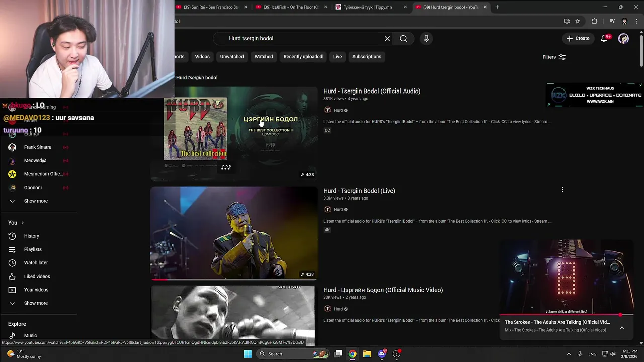Viewport: 644px width, 362px height.
Task: Open Chrome extensions puzzle icon
Action: (x=595, y=21)
